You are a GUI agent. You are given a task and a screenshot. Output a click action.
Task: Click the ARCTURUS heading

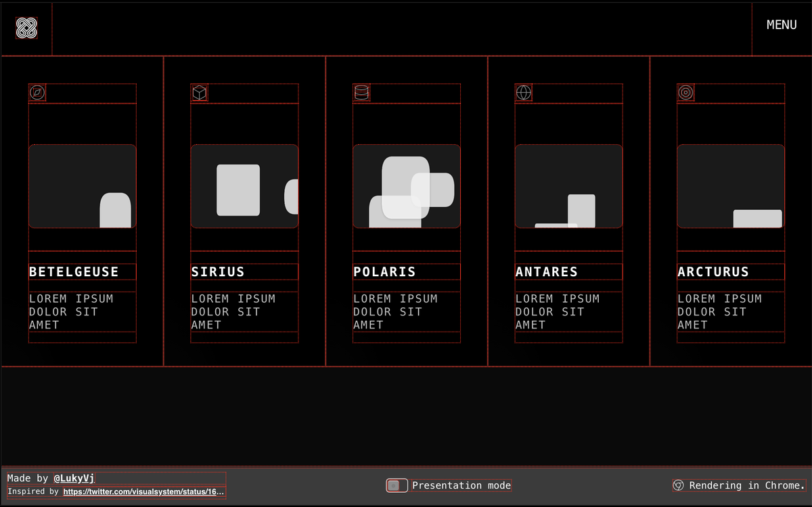point(713,272)
